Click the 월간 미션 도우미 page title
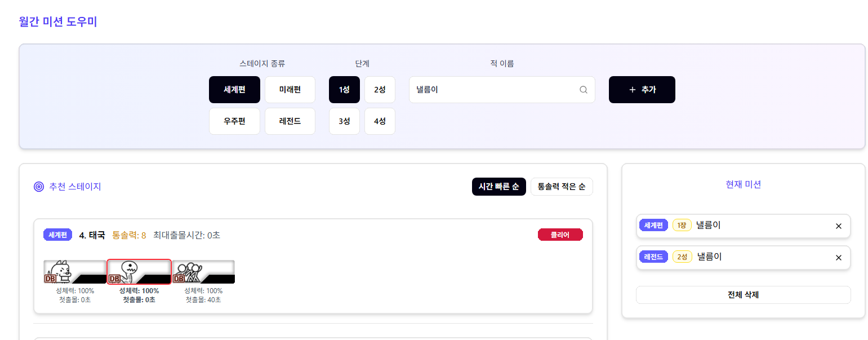Image resolution: width=868 pixels, height=340 pixels. coord(58,22)
